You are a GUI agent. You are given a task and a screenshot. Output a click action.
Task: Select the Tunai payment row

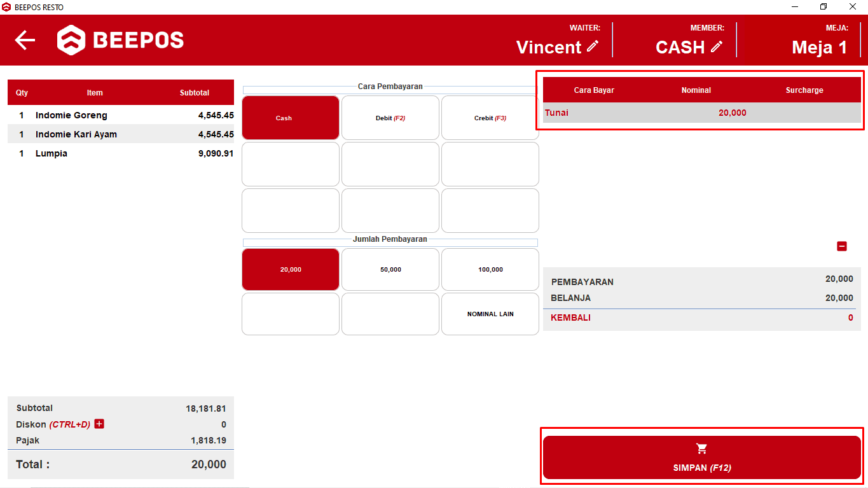point(702,113)
